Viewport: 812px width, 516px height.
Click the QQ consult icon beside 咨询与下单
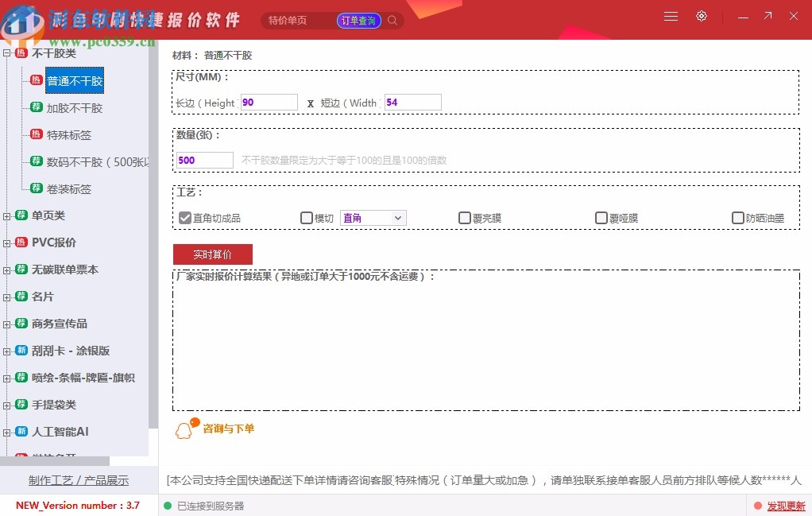pos(184,429)
